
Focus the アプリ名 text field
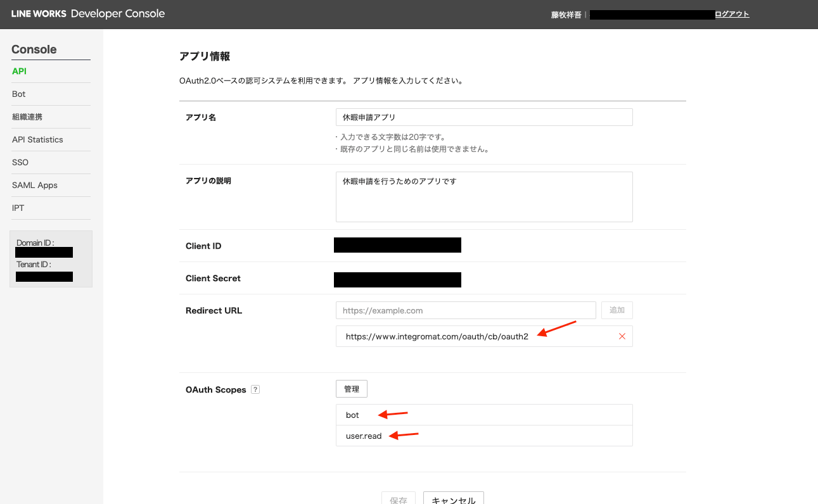[x=484, y=117]
